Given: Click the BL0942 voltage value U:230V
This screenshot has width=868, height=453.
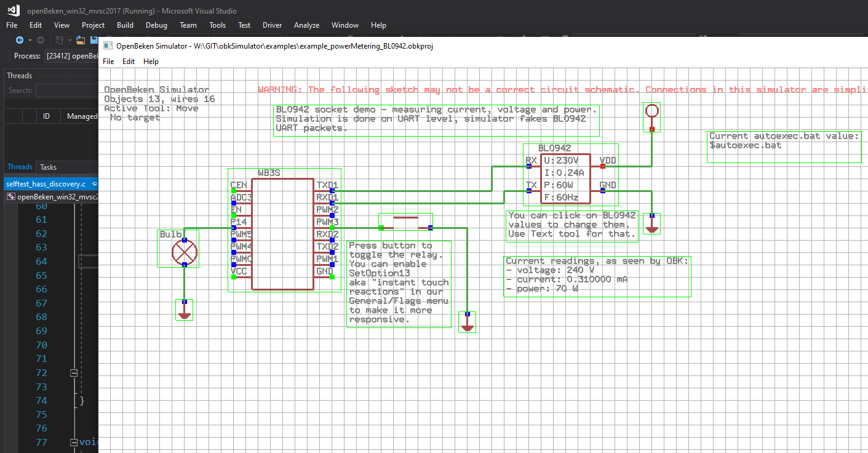Looking at the screenshot, I should click(x=560, y=161).
